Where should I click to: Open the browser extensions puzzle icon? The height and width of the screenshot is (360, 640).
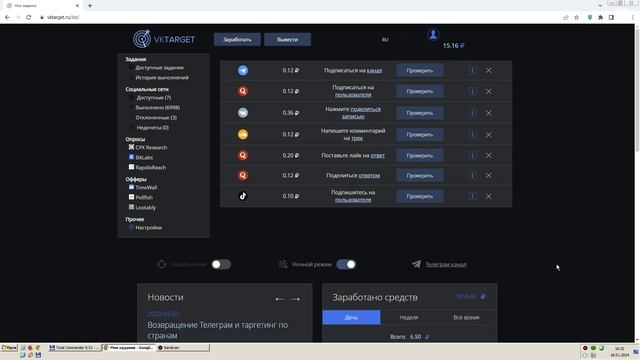[x=600, y=18]
